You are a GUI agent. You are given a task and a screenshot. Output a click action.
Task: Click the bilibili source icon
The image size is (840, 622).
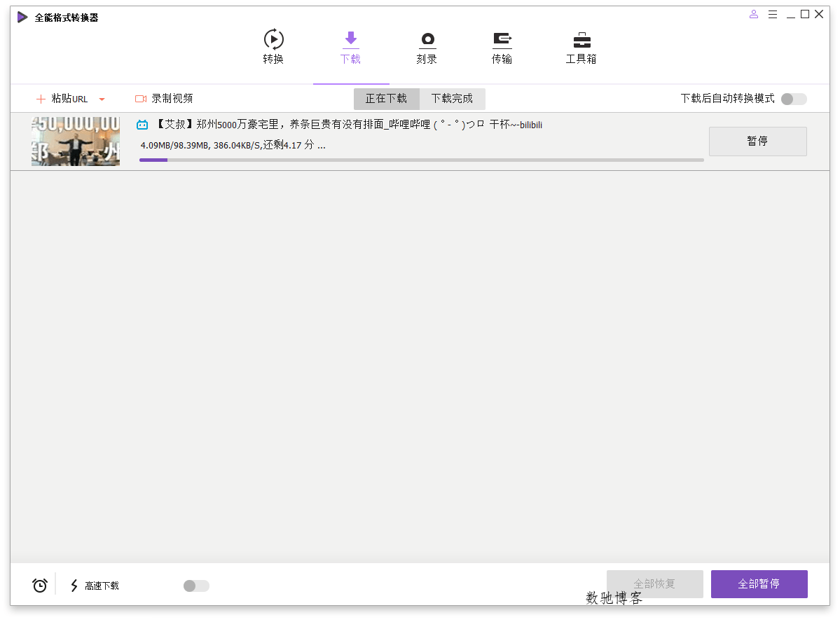tap(142, 125)
